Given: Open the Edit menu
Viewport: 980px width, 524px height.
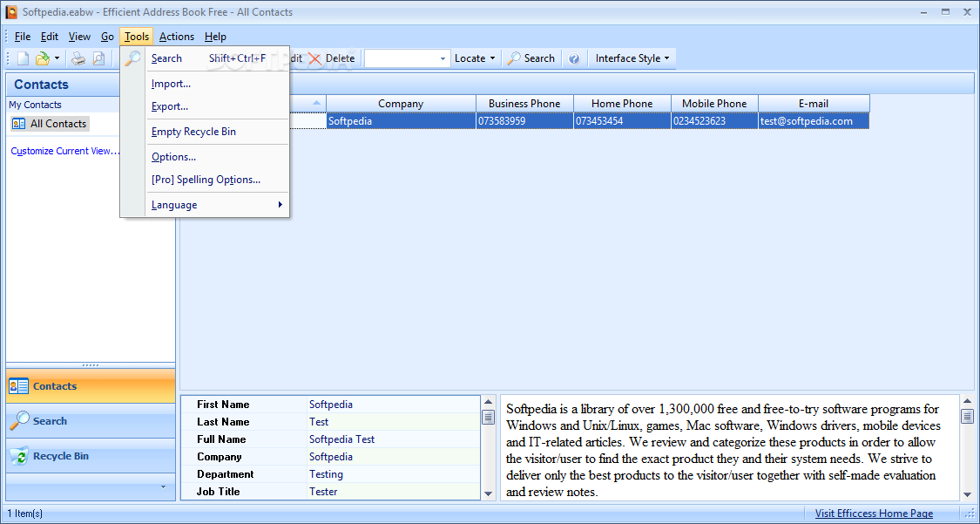Looking at the screenshot, I should [50, 37].
